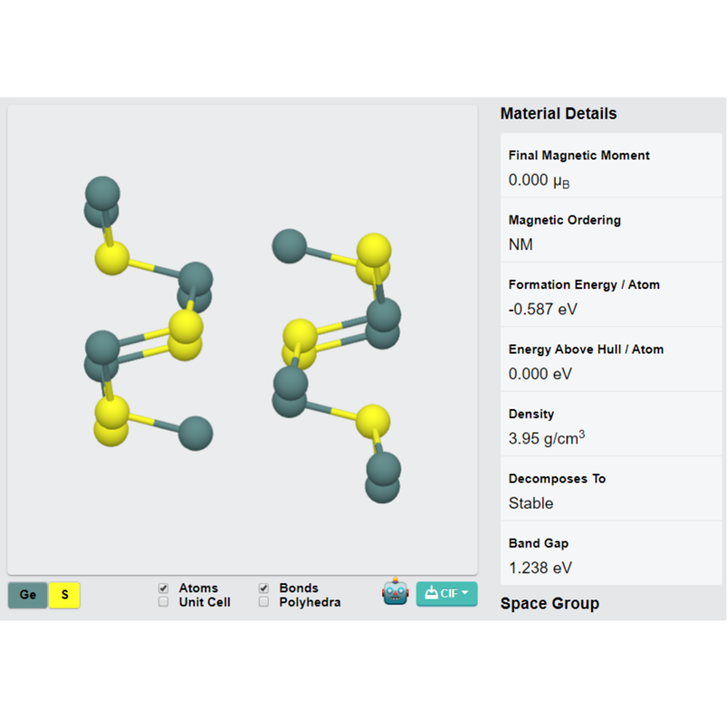Image resolution: width=728 pixels, height=728 pixels.
Task: Enable the Unit Cell checkbox
Action: pyautogui.click(x=163, y=602)
